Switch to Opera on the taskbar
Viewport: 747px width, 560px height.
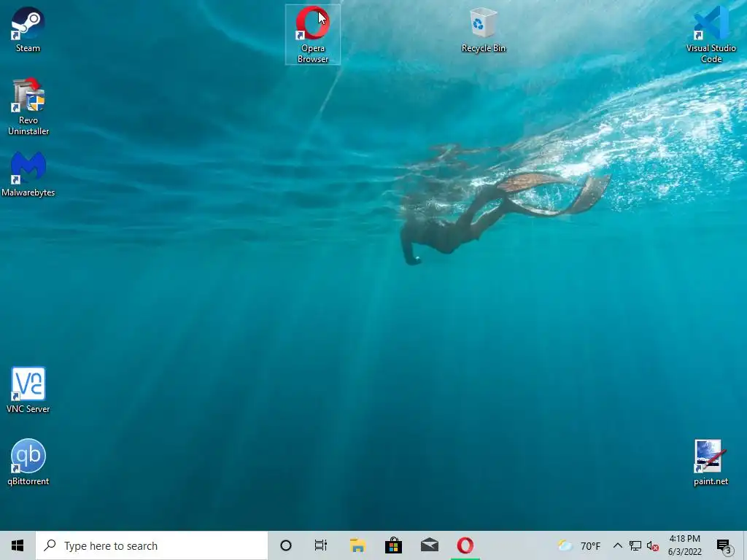pos(465,545)
